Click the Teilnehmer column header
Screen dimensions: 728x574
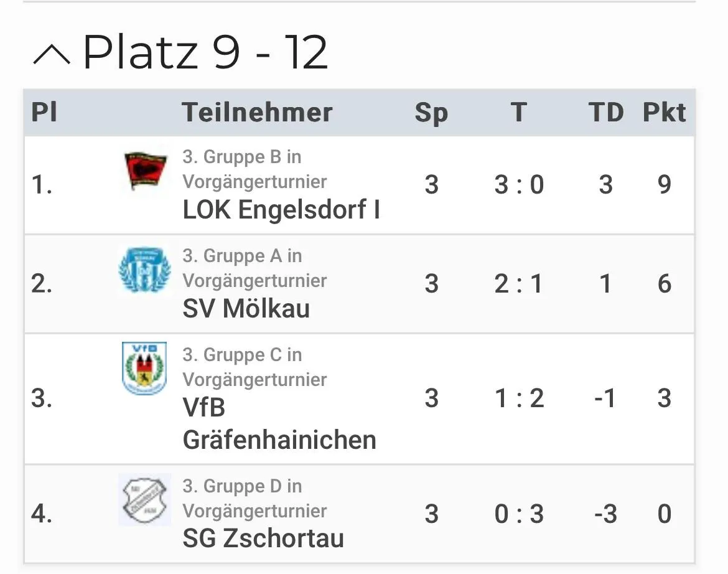(x=257, y=113)
